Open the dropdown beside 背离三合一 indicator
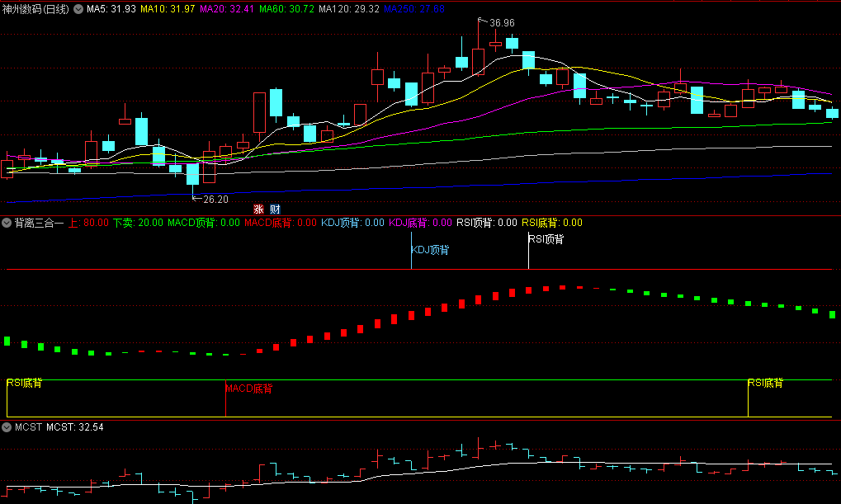The image size is (841, 504). point(7,223)
